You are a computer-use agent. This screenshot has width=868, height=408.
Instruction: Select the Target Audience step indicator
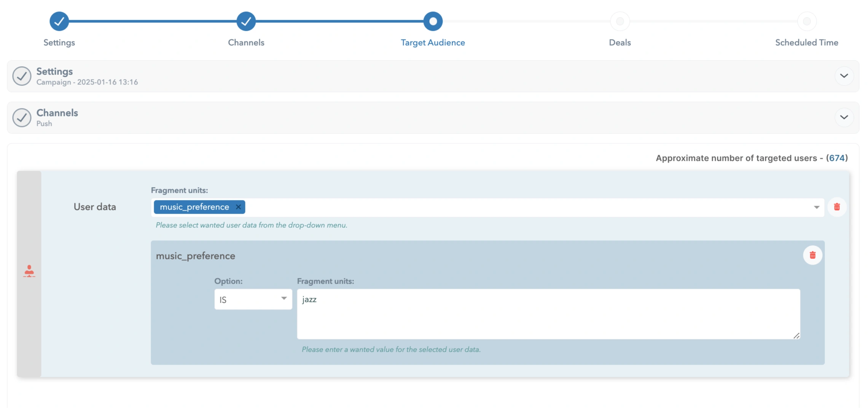[x=432, y=21]
